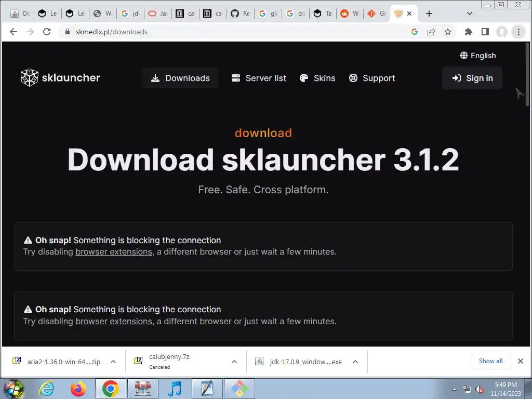Viewport: 532px width, 399px height.
Task: Go back with the browser back arrow
Action: click(x=13, y=32)
